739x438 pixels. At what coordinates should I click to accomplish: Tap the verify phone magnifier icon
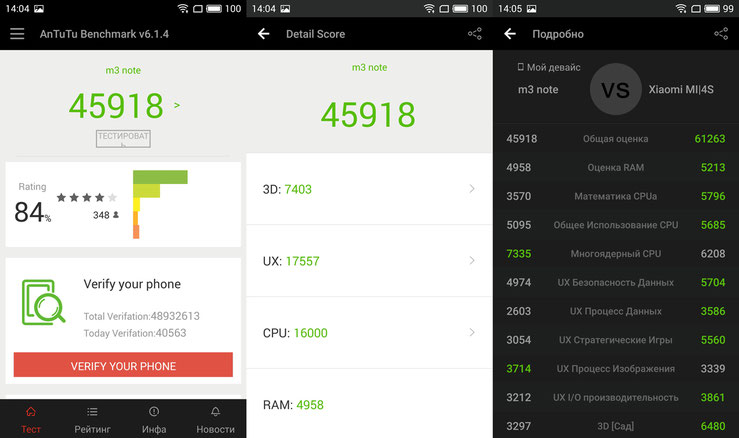pyautogui.click(x=43, y=302)
